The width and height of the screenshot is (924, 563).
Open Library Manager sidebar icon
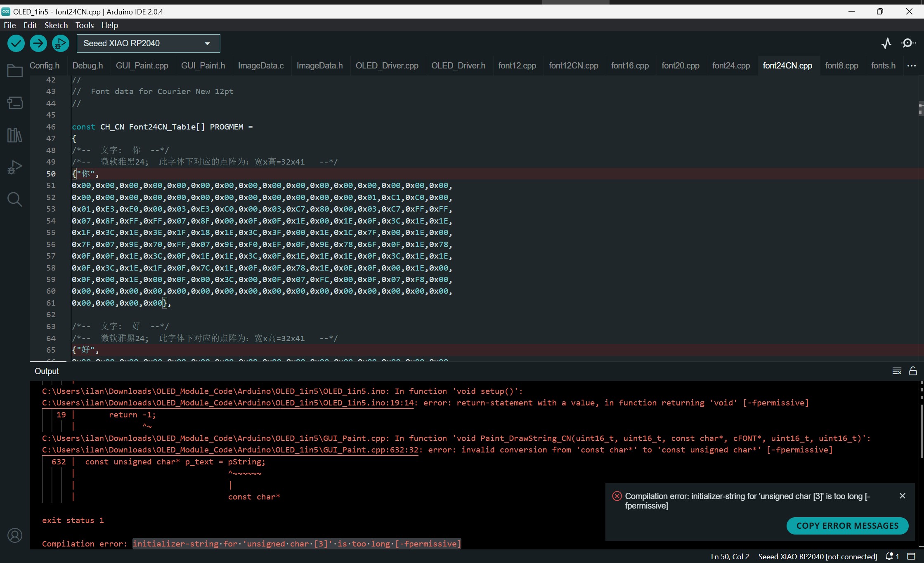pyautogui.click(x=15, y=135)
